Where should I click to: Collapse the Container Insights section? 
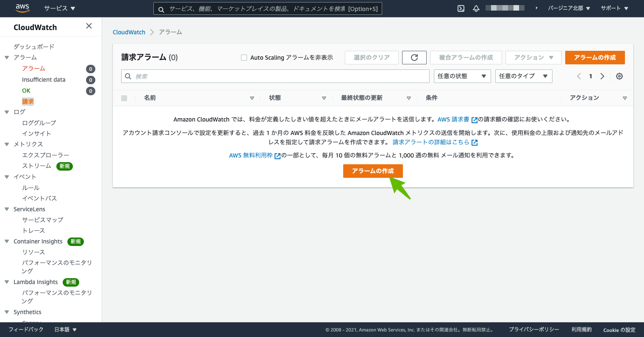[x=7, y=241]
